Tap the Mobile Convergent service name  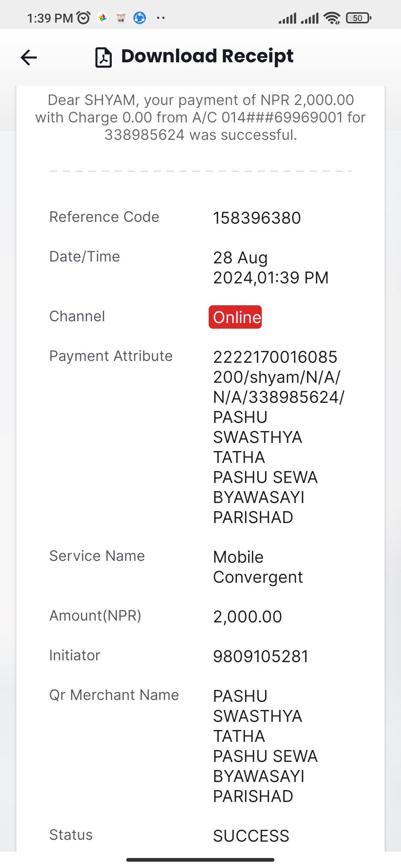pyautogui.click(x=258, y=567)
